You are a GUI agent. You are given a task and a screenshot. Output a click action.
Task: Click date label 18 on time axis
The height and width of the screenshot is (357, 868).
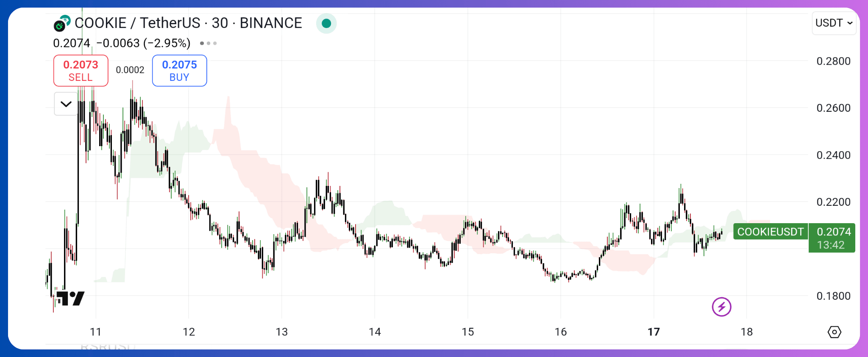(x=747, y=332)
